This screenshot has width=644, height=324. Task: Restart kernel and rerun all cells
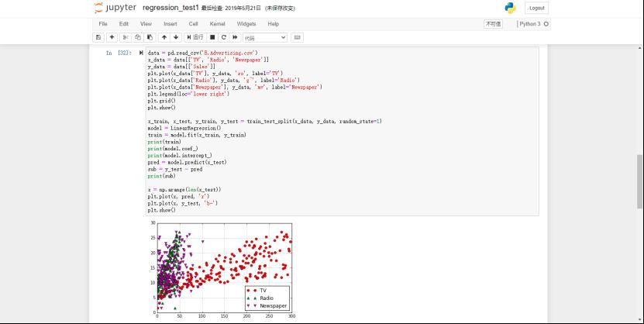click(x=234, y=37)
